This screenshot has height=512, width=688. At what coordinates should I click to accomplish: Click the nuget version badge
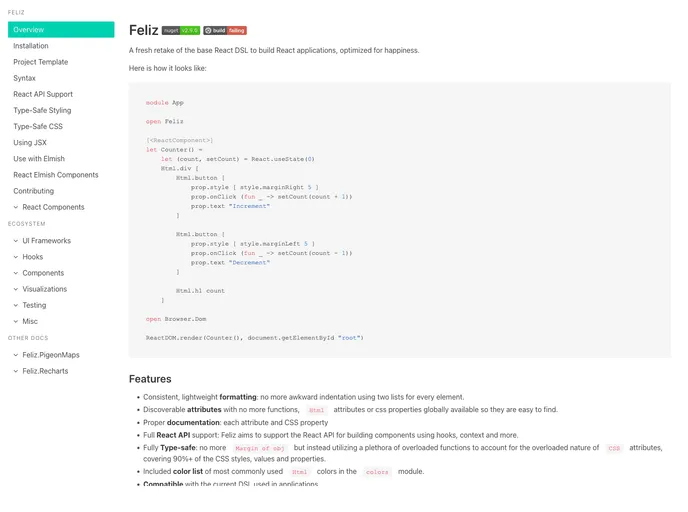[x=181, y=30]
